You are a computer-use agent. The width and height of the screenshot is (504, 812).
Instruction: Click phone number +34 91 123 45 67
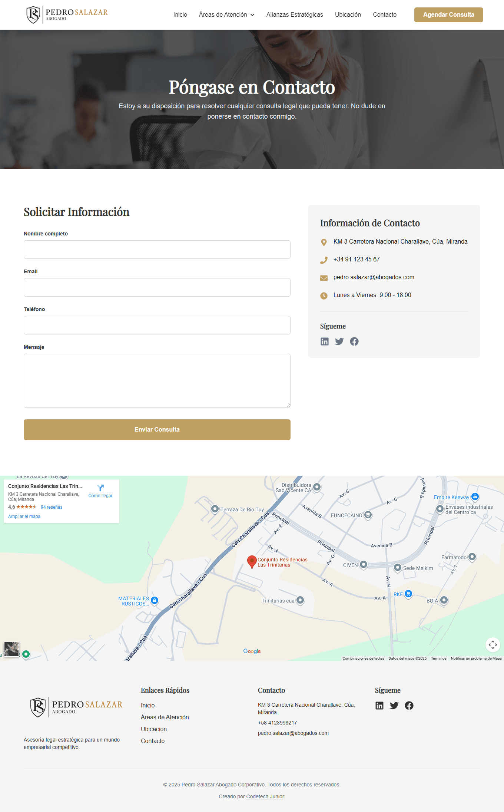click(357, 260)
